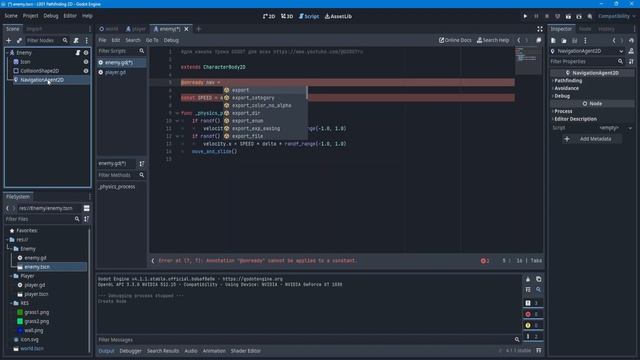Toggle FileSystem split view mode icon
Image resolution: width=640 pixels, height=360 pixels.
[x=87, y=208]
